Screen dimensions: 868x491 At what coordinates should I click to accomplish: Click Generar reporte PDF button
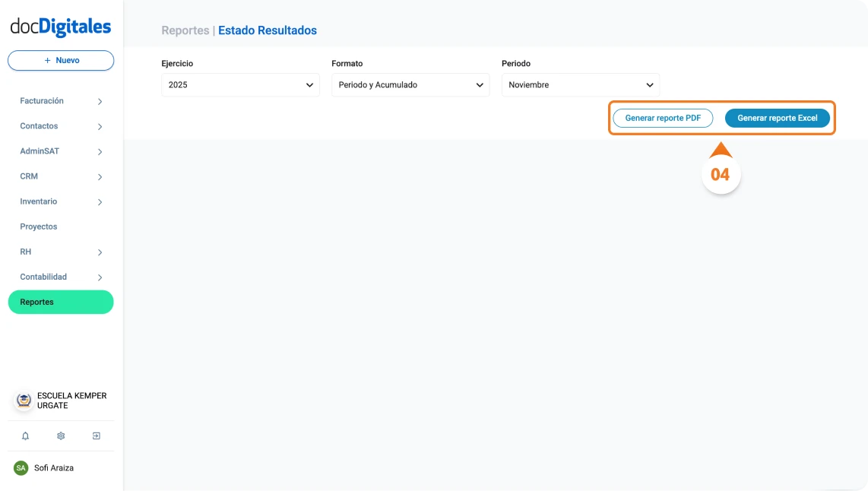point(663,119)
